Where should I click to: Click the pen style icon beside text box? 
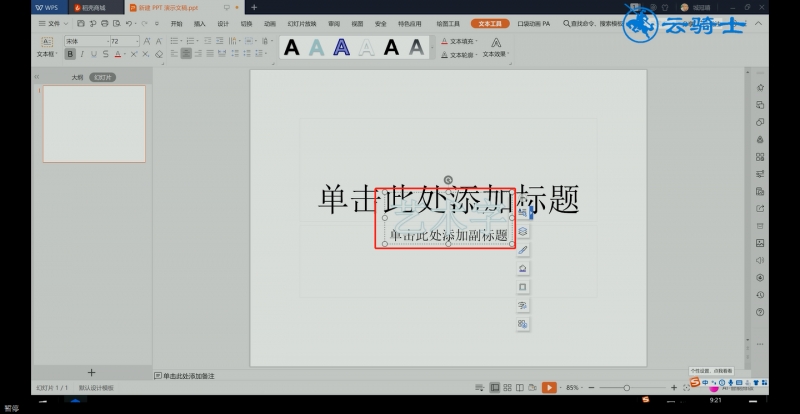pyautogui.click(x=522, y=250)
